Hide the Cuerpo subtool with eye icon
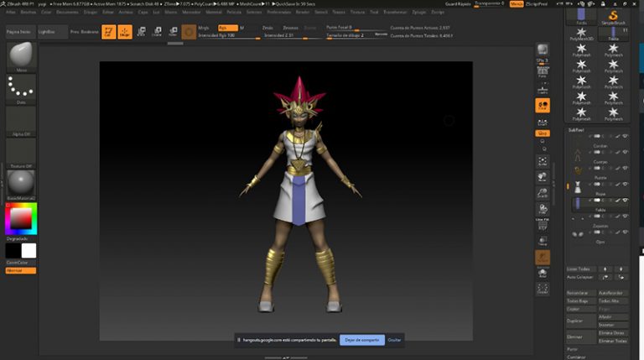Viewport: 644px width, 360px height. coord(625,152)
